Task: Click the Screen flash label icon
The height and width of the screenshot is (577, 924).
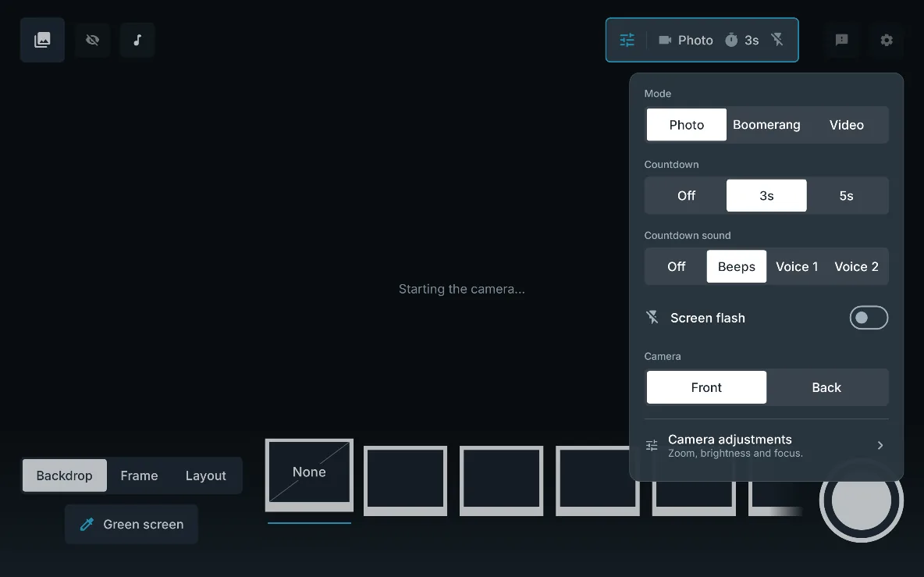Action: (652, 317)
